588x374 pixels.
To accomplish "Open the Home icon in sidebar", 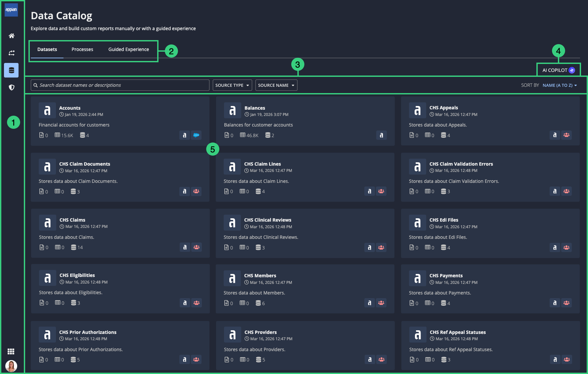I will (11, 36).
